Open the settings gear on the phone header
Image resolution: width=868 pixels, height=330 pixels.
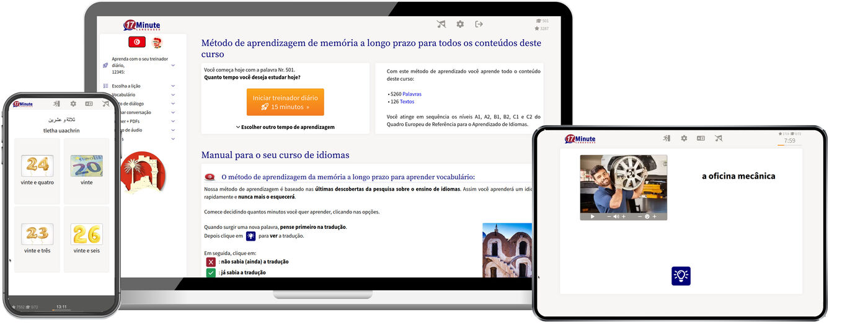coord(73,104)
